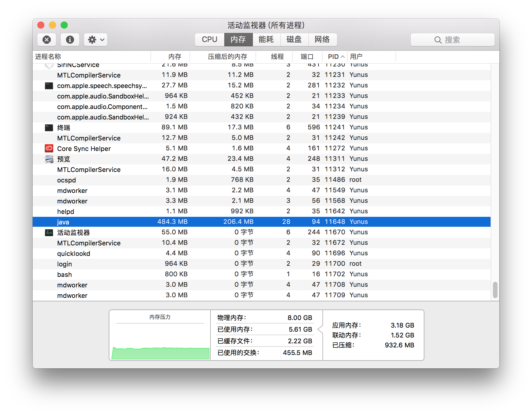Click the vertical scrollbar thumb

coord(495,290)
